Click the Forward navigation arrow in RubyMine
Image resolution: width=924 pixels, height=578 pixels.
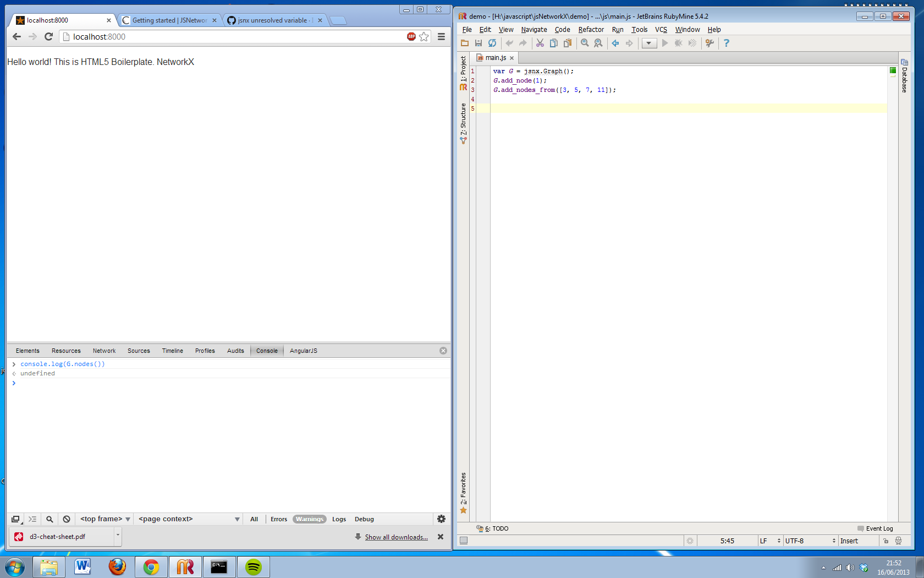(629, 43)
